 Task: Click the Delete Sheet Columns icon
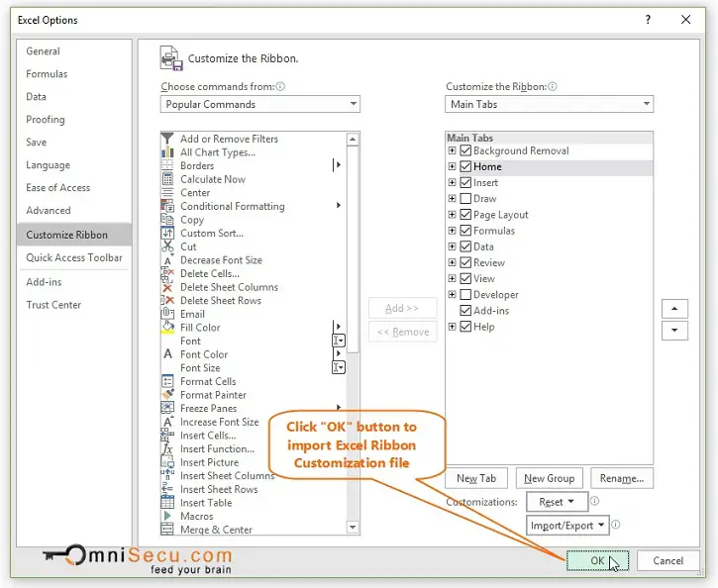click(167, 287)
